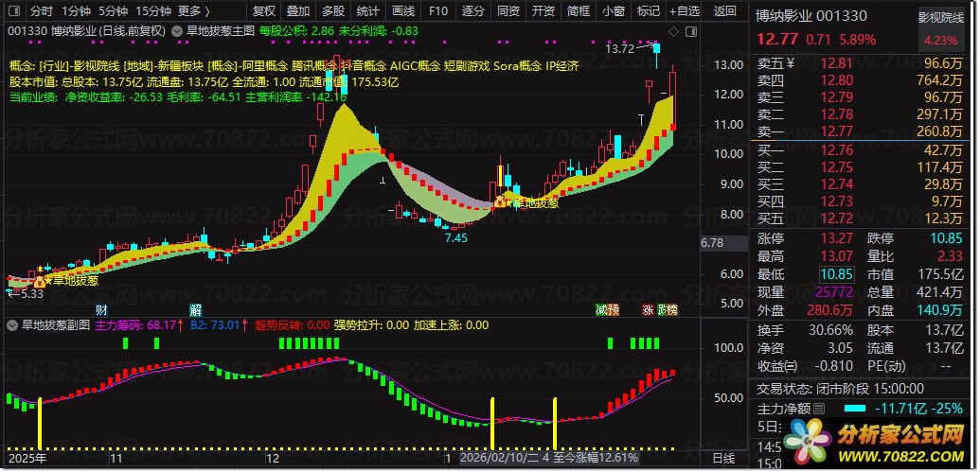Click the 预 event marker

(614, 309)
